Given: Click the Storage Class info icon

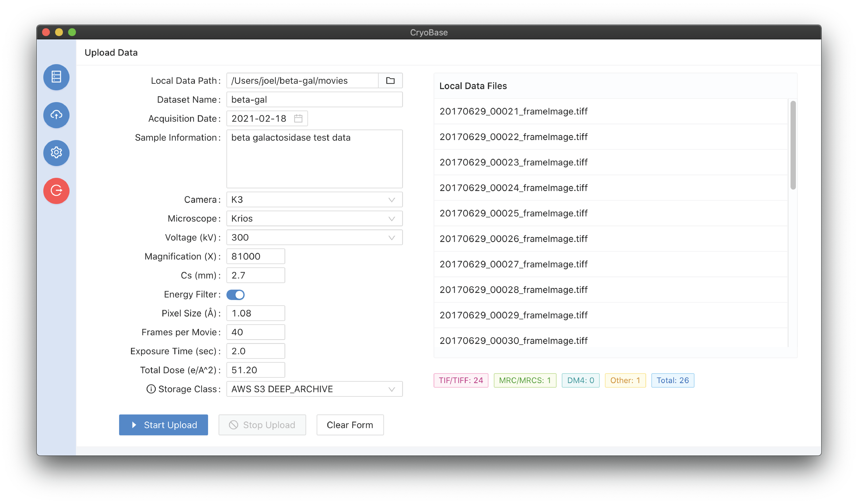Looking at the screenshot, I should [x=151, y=389].
